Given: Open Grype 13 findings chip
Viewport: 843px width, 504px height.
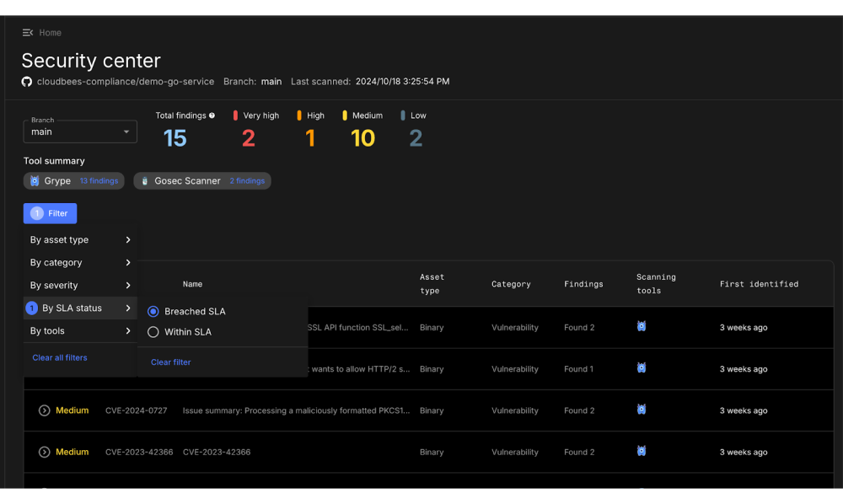Looking at the screenshot, I should click(x=73, y=181).
